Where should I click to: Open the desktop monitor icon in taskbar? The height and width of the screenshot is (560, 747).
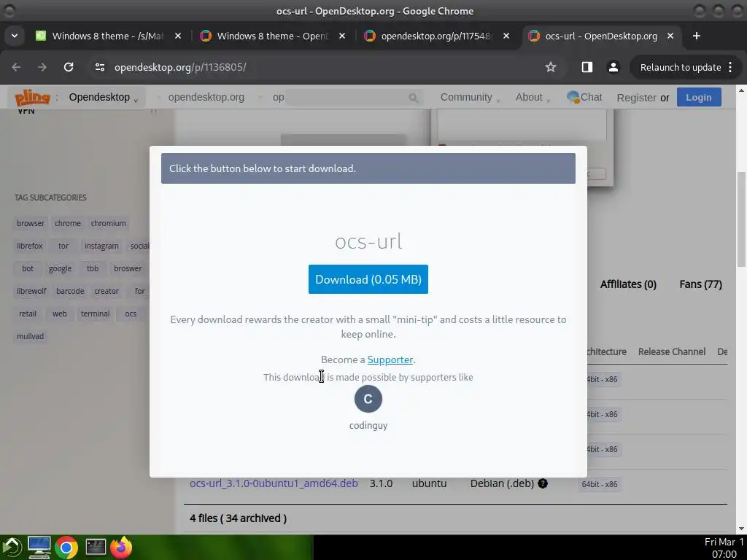pyautogui.click(x=39, y=547)
